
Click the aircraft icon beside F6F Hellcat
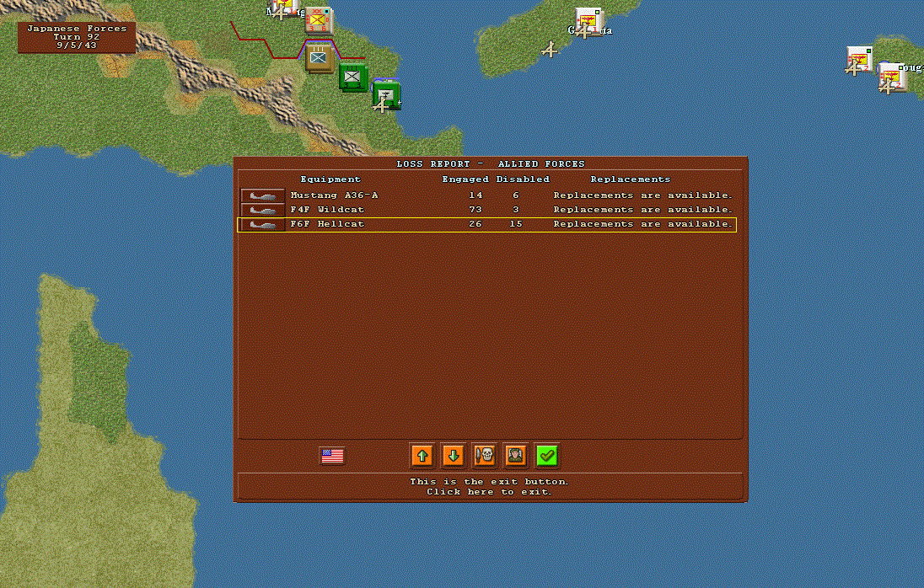(263, 225)
